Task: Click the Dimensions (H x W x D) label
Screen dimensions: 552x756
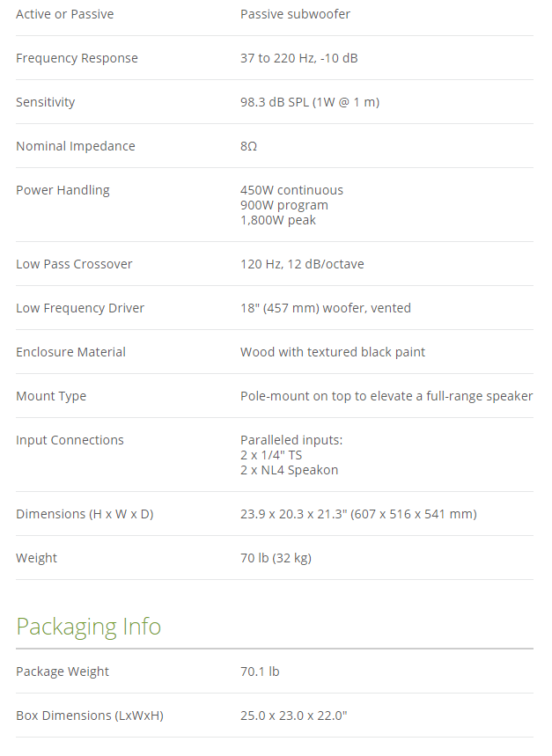Action: [85, 514]
